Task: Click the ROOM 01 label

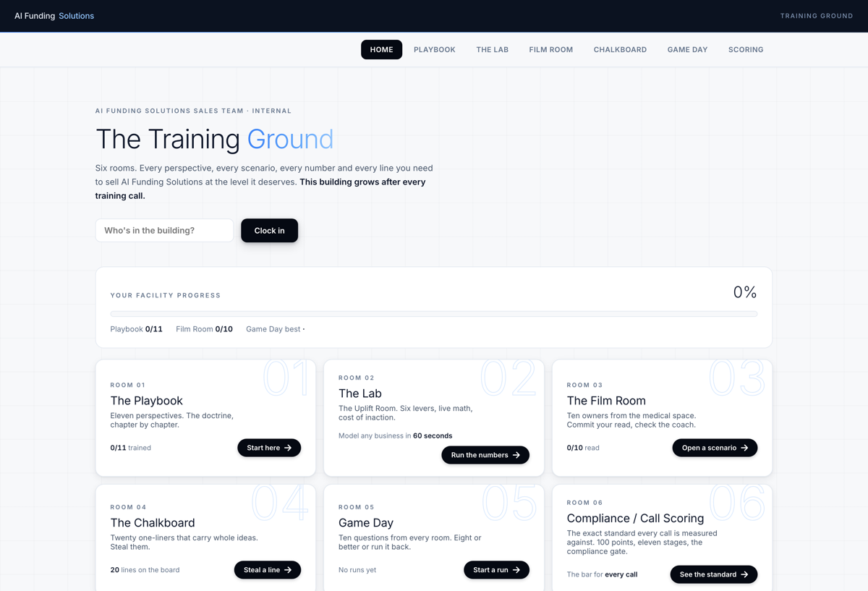Action: 128,385
